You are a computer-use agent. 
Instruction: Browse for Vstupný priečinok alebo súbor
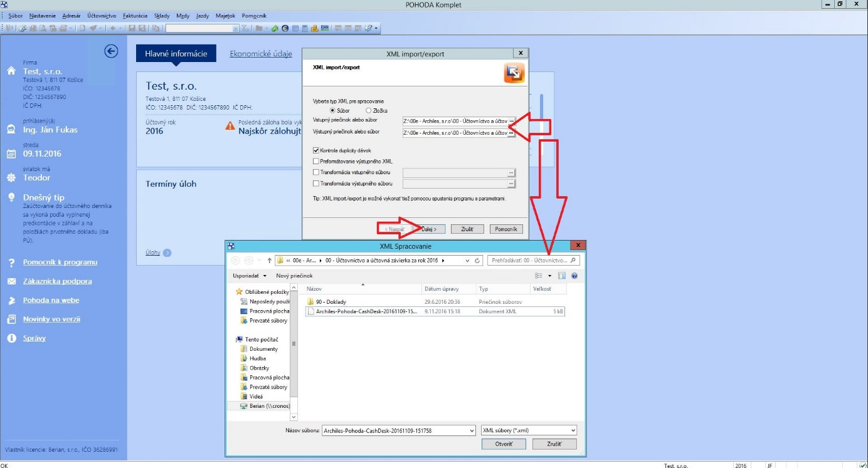[512, 120]
